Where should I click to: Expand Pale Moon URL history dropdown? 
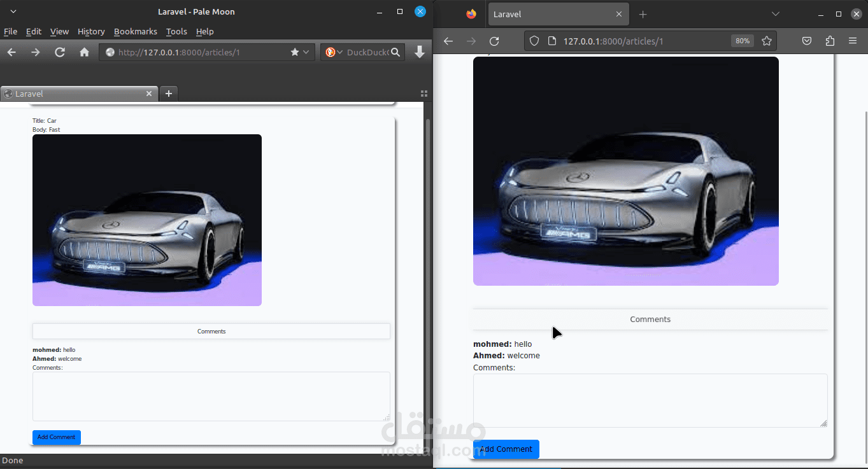(306, 52)
